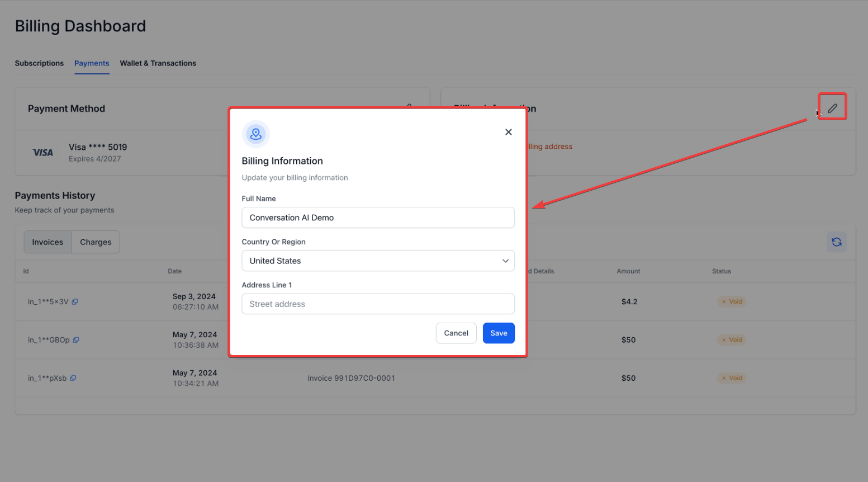The height and width of the screenshot is (482, 868).
Task: Click the Billing Information pencil edit icon
Action: click(832, 108)
